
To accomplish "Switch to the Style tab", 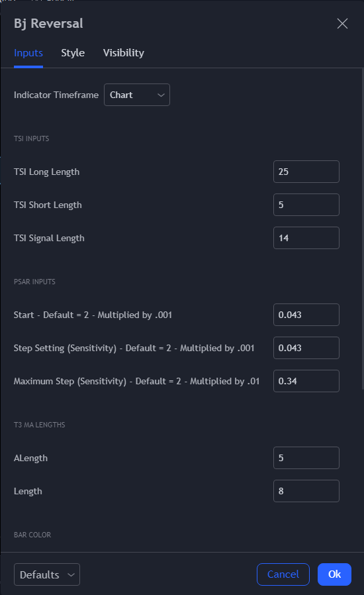I will click(73, 53).
